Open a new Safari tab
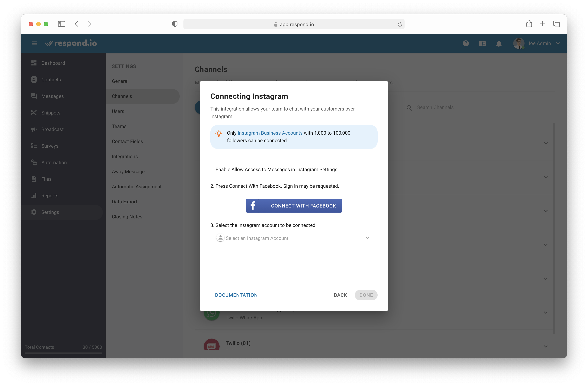The image size is (588, 386). [x=542, y=24]
